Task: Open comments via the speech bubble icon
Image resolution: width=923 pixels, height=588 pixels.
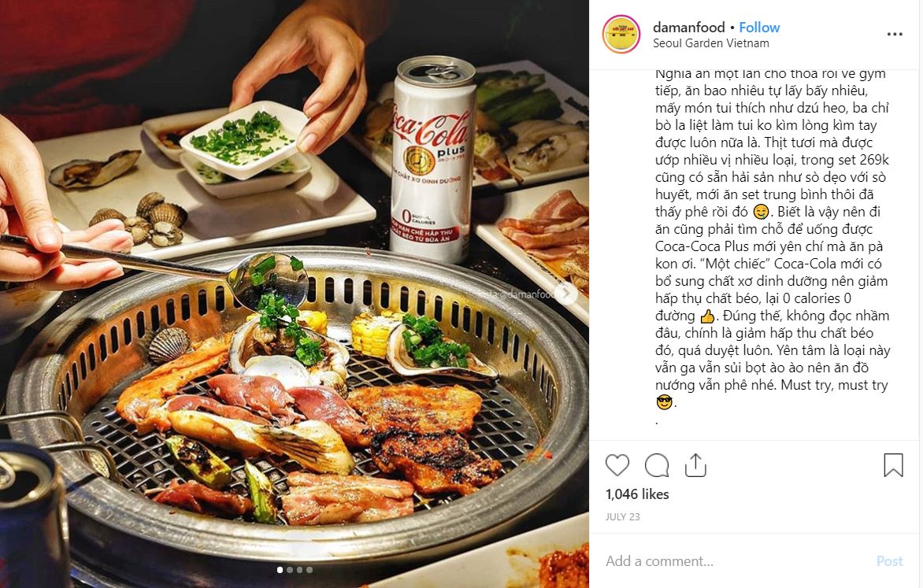Action: [656, 465]
